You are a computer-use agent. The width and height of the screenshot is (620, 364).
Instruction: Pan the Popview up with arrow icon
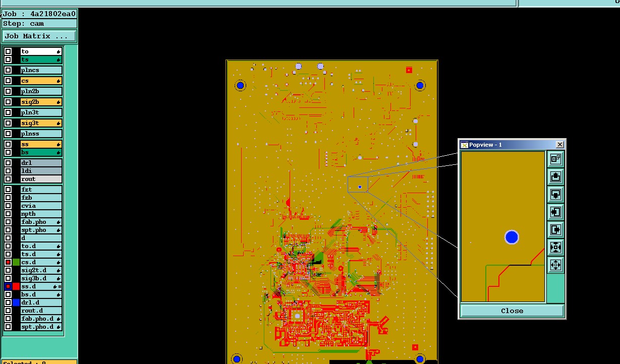tap(555, 177)
